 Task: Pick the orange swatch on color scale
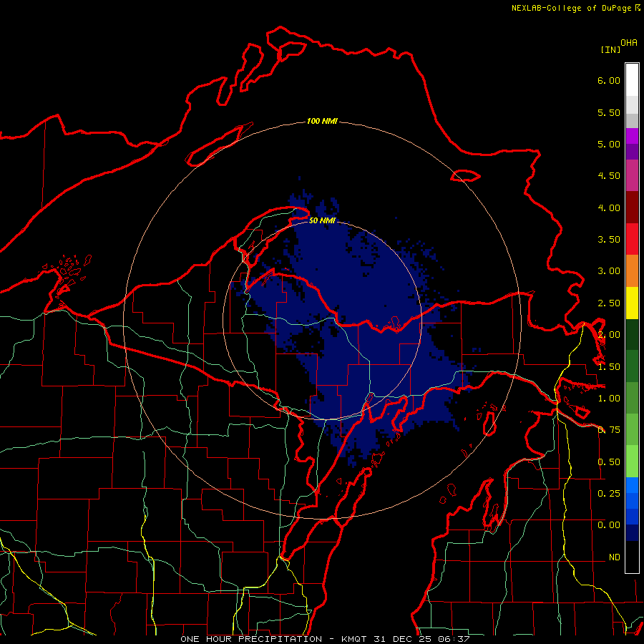click(x=632, y=270)
